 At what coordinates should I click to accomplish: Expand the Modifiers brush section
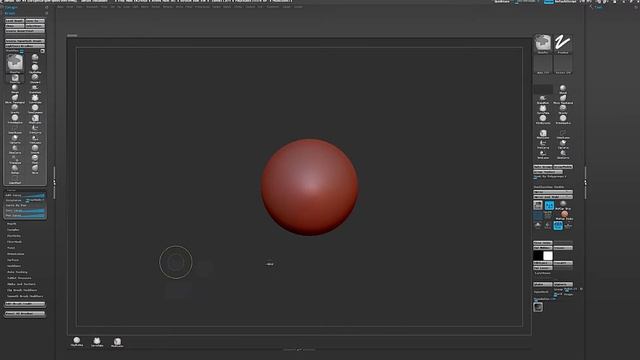[14, 266]
